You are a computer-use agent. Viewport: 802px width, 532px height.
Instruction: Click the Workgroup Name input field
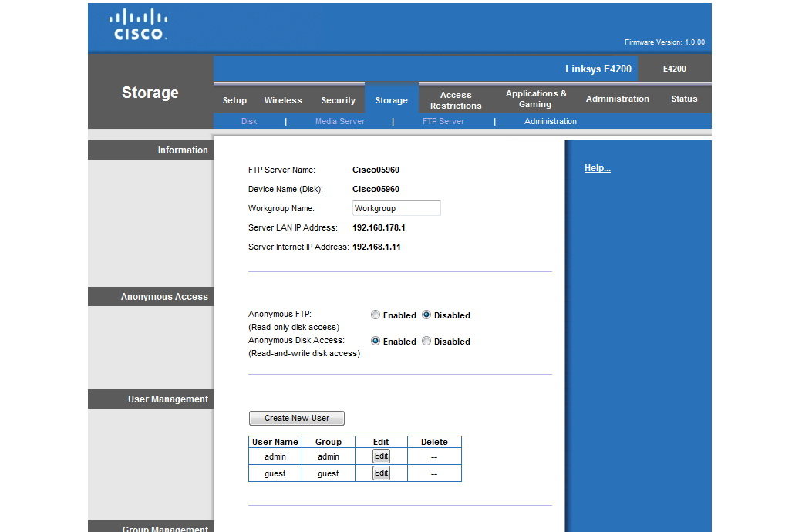click(396, 208)
